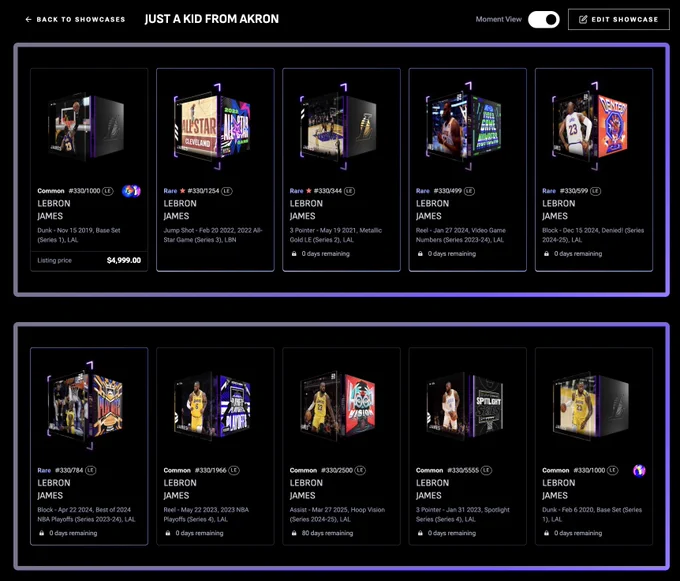Click 'Reel - Jan 27 2024' description
The image size is (680, 581).
461,235
